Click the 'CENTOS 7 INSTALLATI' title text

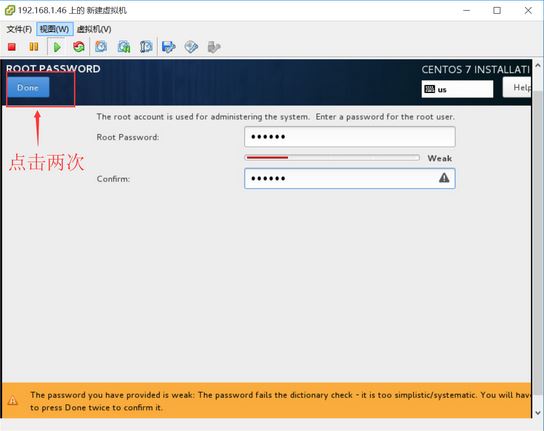475,70
